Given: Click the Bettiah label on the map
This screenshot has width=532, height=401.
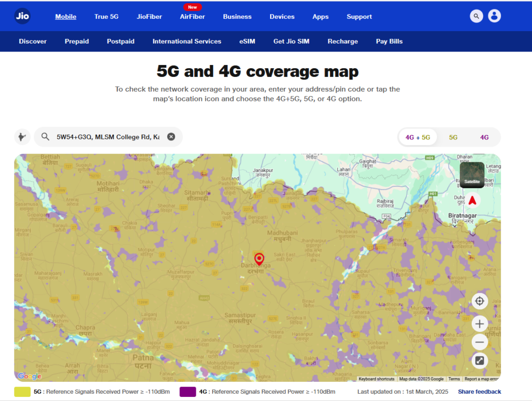Looking at the screenshot, I should coord(50,160).
